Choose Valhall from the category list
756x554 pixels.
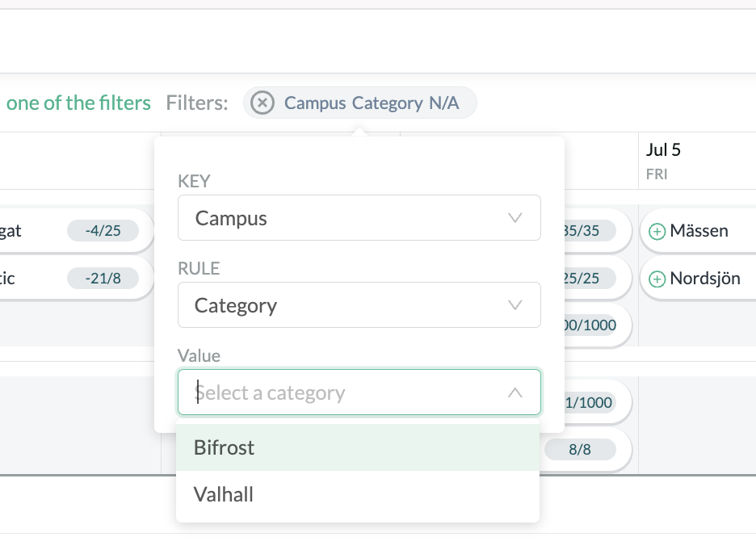point(358,494)
